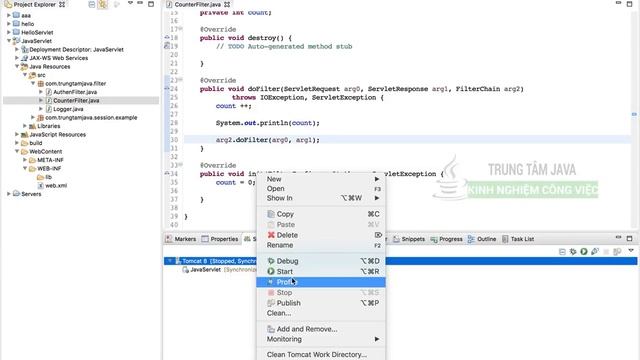The image size is (640, 360).
Task: Click Add and Remove icon in menu
Action: point(271,329)
